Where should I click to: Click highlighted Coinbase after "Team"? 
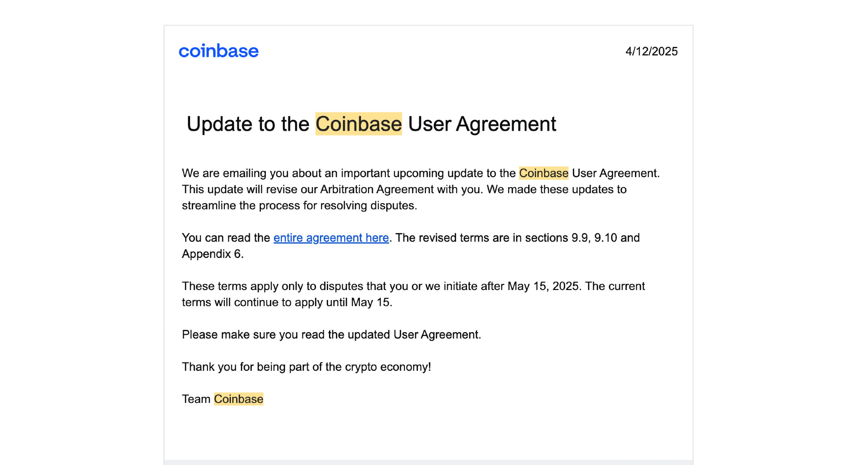tap(239, 399)
